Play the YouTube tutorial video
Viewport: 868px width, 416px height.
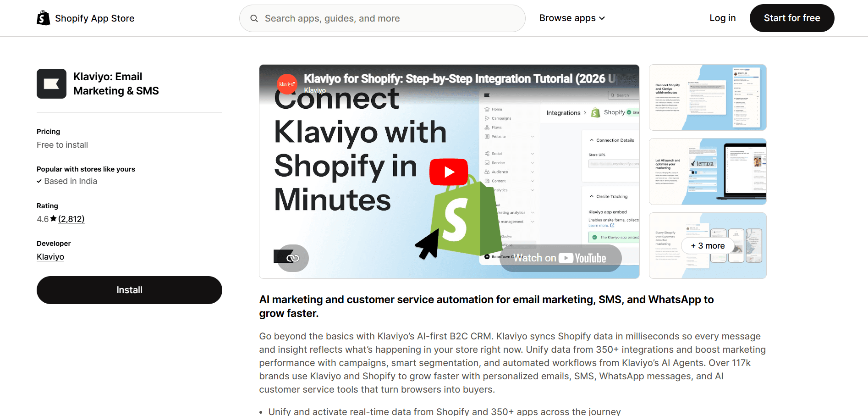(449, 172)
